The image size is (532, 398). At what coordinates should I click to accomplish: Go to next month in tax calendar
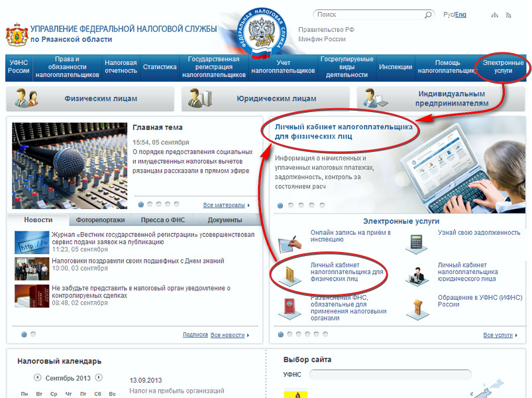pos(99,377)
